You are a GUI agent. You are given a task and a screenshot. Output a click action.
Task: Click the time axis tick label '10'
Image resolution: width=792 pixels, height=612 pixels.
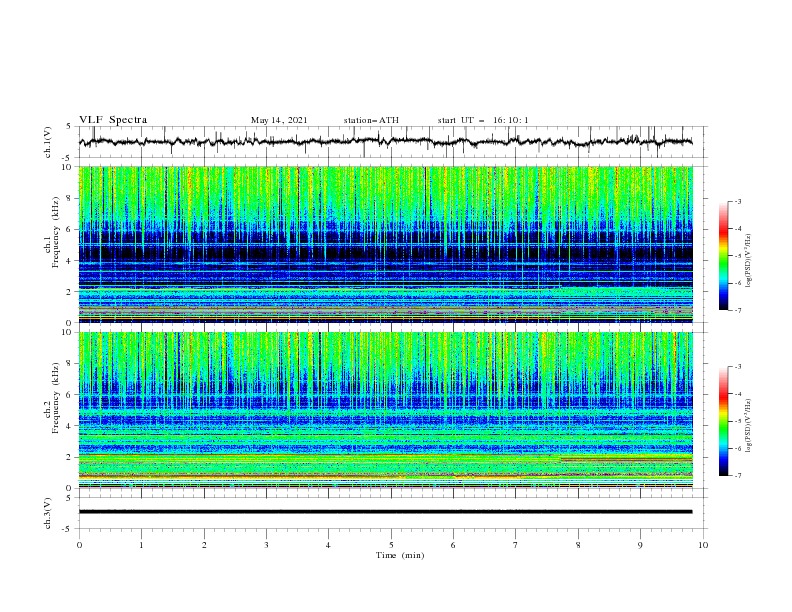pyautogui.click(x=703, y=545)
